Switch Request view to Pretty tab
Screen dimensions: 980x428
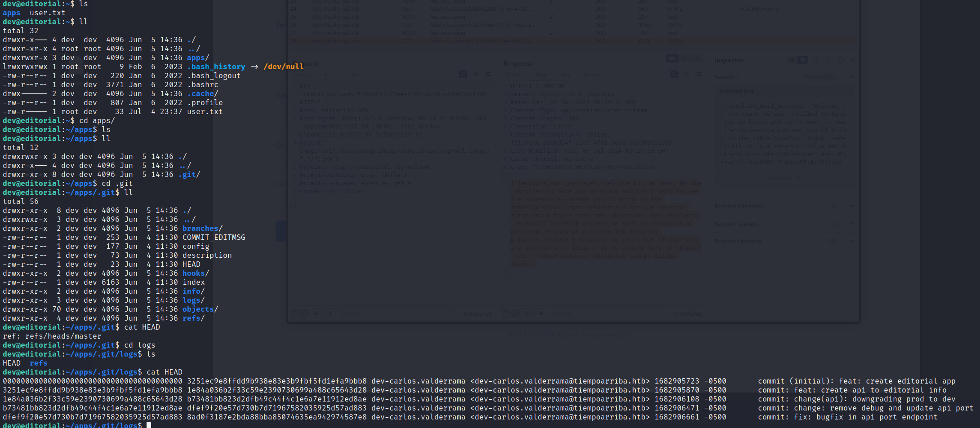pyautogui.click(x=303, y=75)
